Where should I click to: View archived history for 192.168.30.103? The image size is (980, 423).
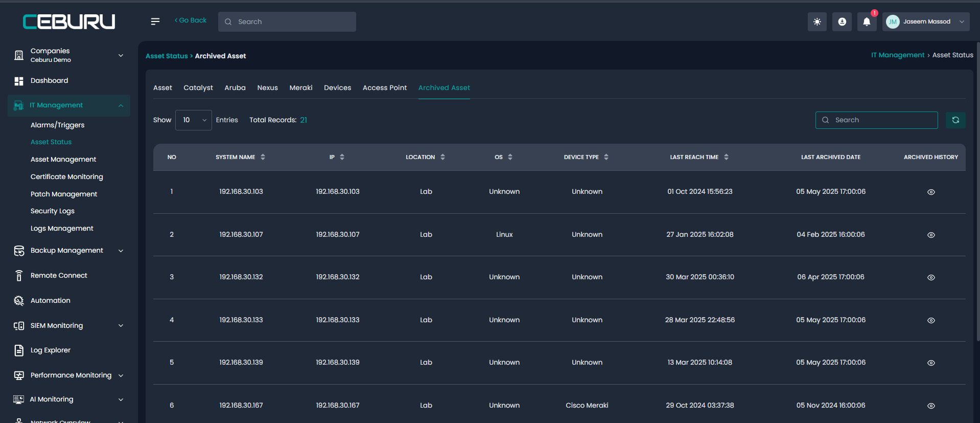[931, 192]
